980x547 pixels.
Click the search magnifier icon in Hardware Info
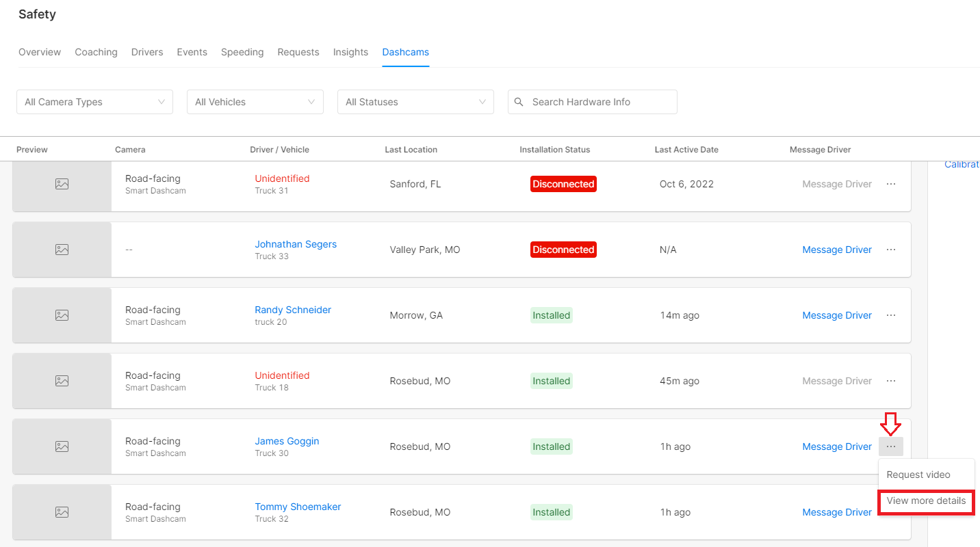(x=519, y=102)
